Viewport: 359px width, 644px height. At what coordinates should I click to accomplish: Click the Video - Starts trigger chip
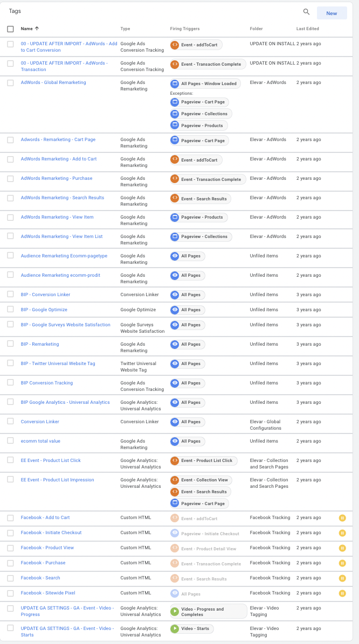(x=192, y=629)
